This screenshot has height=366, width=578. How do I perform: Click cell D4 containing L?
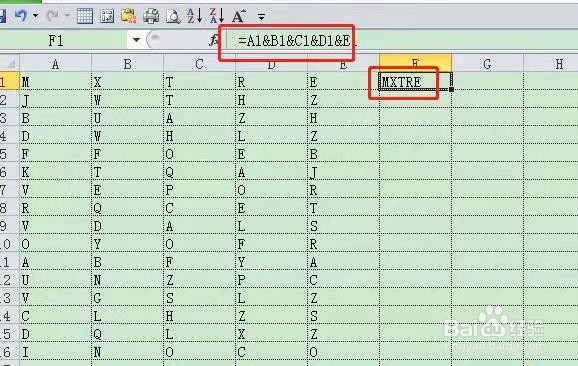(271, 135)
